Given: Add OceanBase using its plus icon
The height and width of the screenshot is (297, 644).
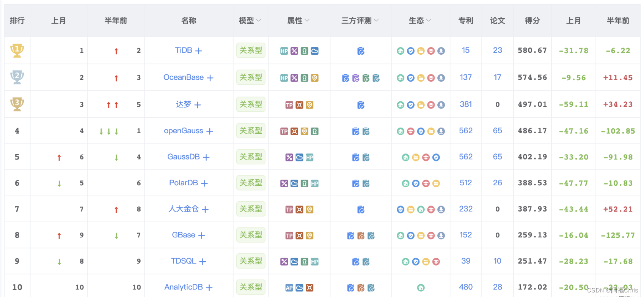Looking at the screenshot, I should [210, 78].
